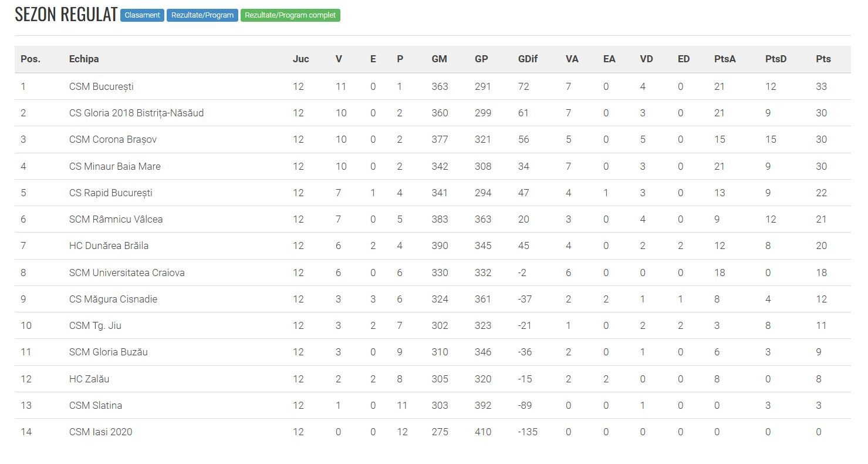Switch to Rezultate/Program view
This screenshot has height=464, width=868.
(x=202, y=15)
